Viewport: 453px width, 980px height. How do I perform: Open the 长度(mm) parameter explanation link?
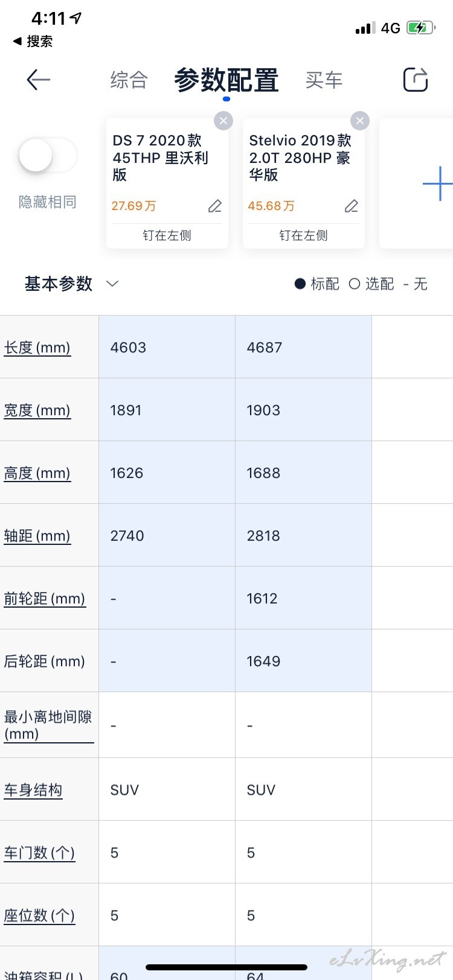point(37,348)
